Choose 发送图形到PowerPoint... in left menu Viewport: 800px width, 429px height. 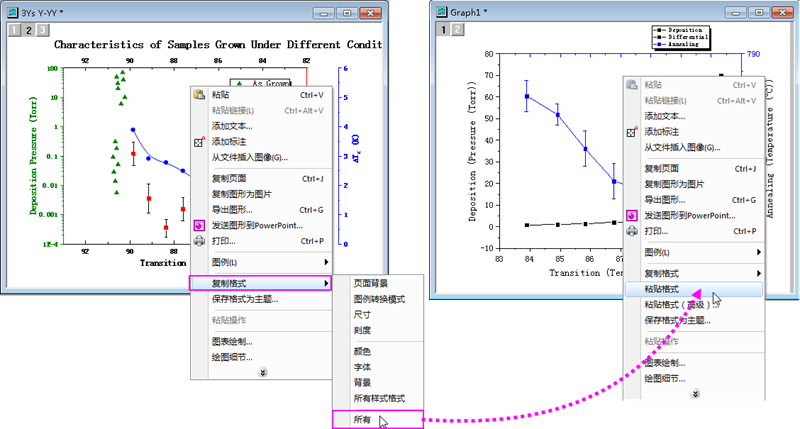[257, 225]
